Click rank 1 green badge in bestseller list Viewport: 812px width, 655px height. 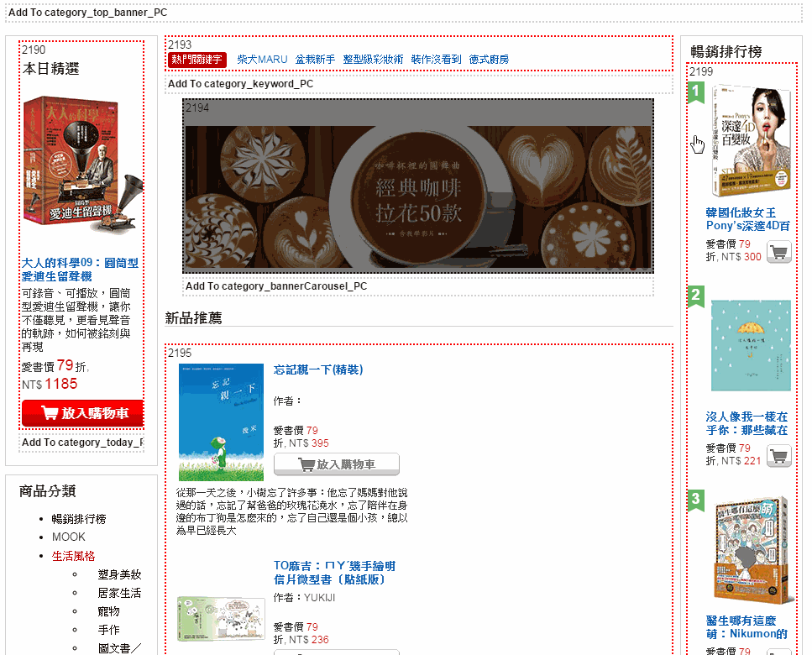tap(696, 92)
